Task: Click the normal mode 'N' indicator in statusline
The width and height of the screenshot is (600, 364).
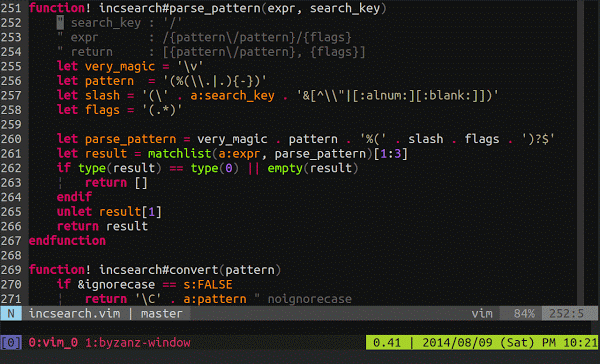Action: point(11,313)
